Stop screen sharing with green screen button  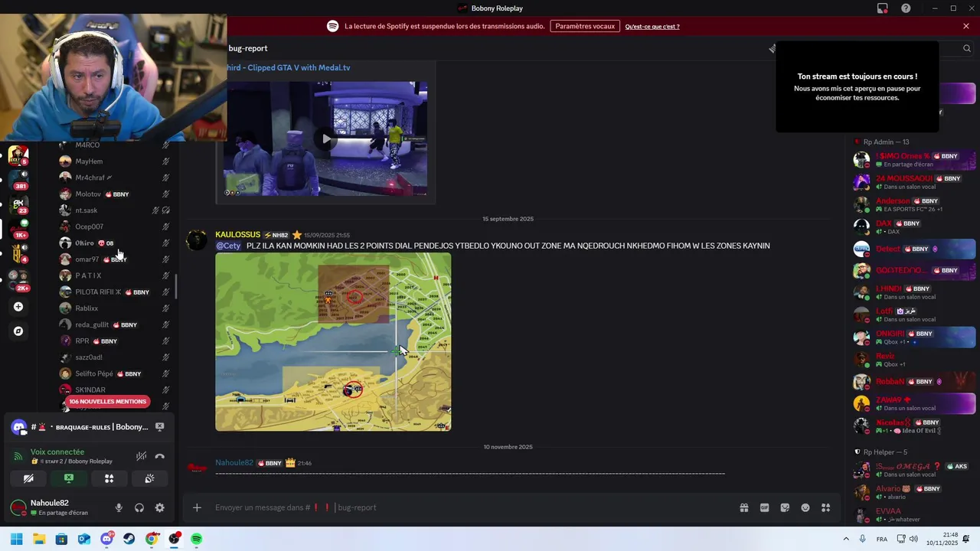pos(69,478)
